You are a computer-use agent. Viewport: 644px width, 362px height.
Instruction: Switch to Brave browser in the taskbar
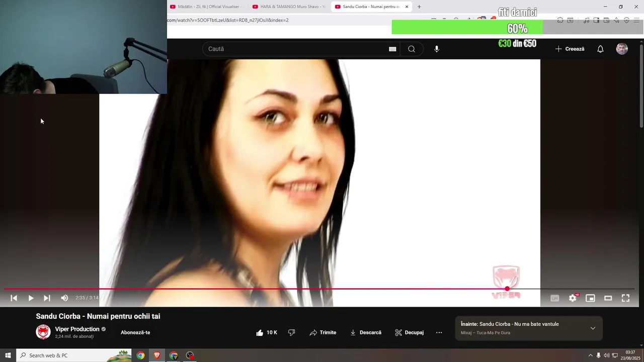[x=157, y=355]
